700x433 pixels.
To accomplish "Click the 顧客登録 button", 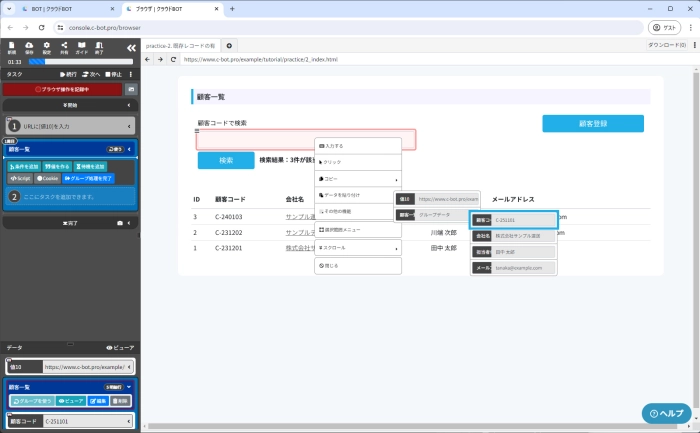I will click(x=593, y=124).
